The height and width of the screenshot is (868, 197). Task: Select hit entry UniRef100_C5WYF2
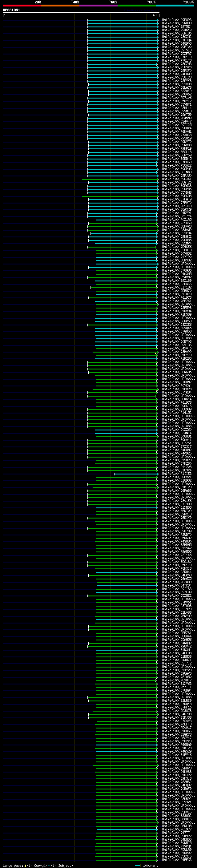pos(177,101)
